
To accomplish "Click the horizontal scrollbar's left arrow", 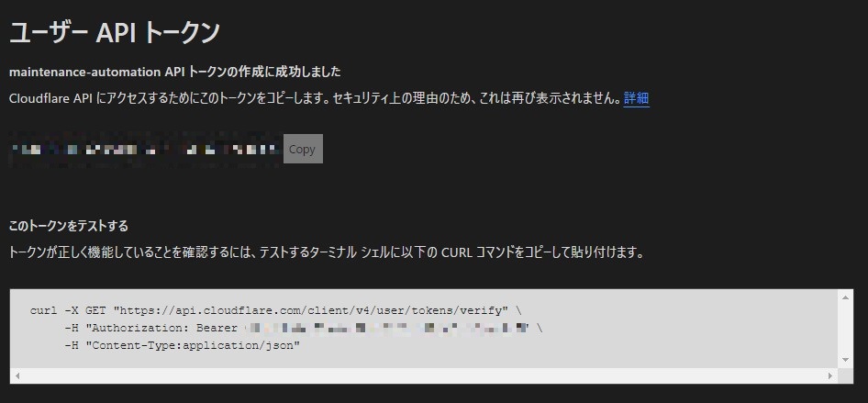I will [17, 375].
